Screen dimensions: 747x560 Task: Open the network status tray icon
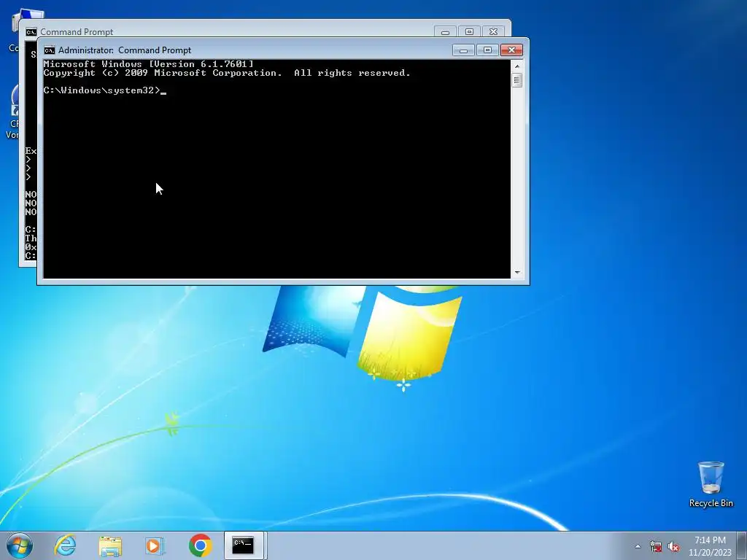(656, 546)
